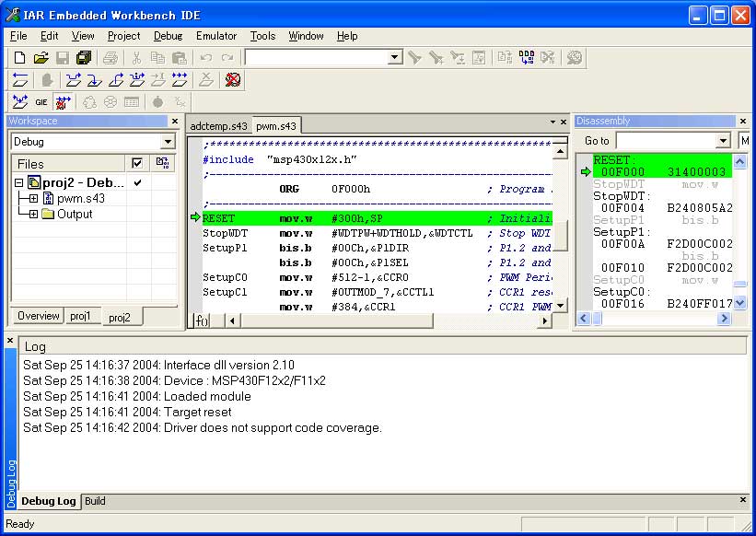Select the Build tab in log panel
Image resolution: width=756 pixels, height=536 pixels.
click(95, 501)
